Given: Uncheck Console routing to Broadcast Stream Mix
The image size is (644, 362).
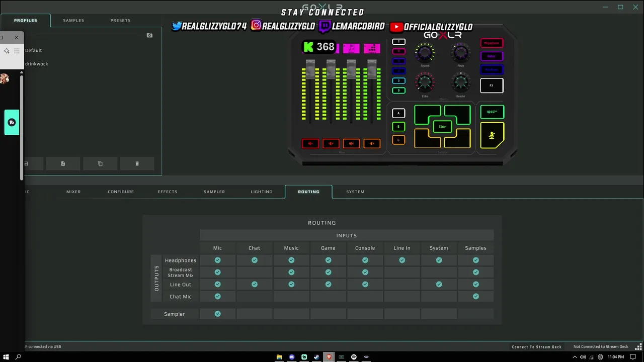Looking at the screenshot, I should pos(365,272).
